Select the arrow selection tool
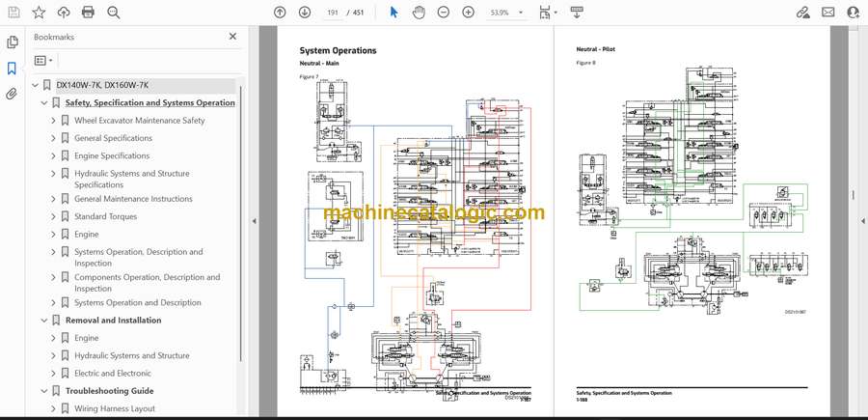Screen dimensions: 868x420 (x=393, y=13)
